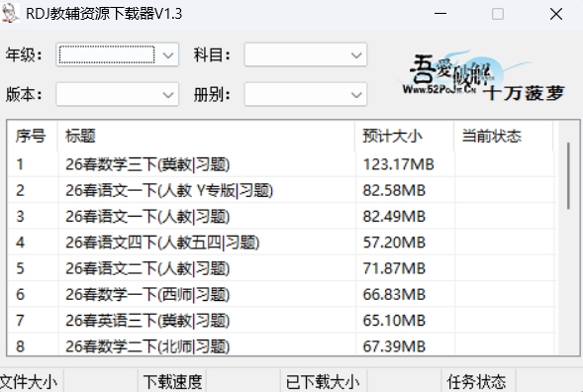Screen dimensions: 583x392
Task: Open the 册别 volume dropdown
Action: click(305, 94)
